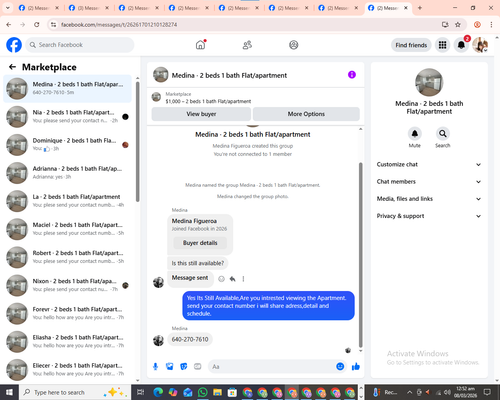Image resolution: width=500 pixels, height=400 pixels.
Task: Reply to the 'Message sent' bubble
Action: pyautogui.click(x=232, y=279)
